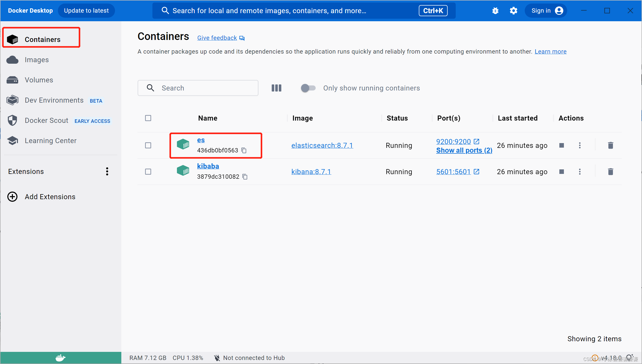The height and width of the screenshot is (364, 642).
Task: Open more actions for kibaba container
Action: tap(580, 172)
